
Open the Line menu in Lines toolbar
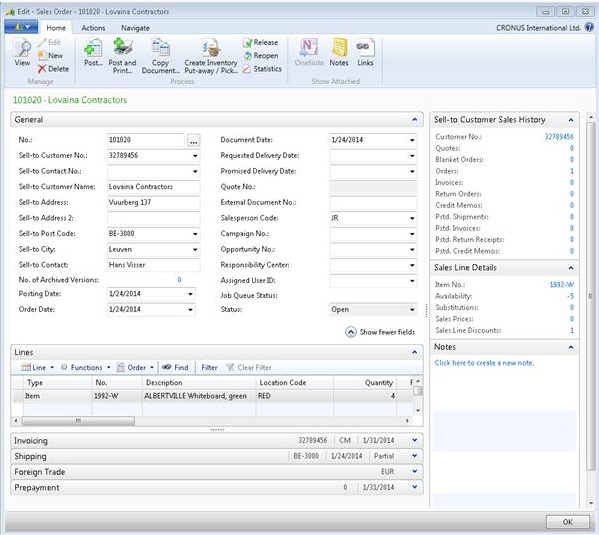[x=37, y=367]
